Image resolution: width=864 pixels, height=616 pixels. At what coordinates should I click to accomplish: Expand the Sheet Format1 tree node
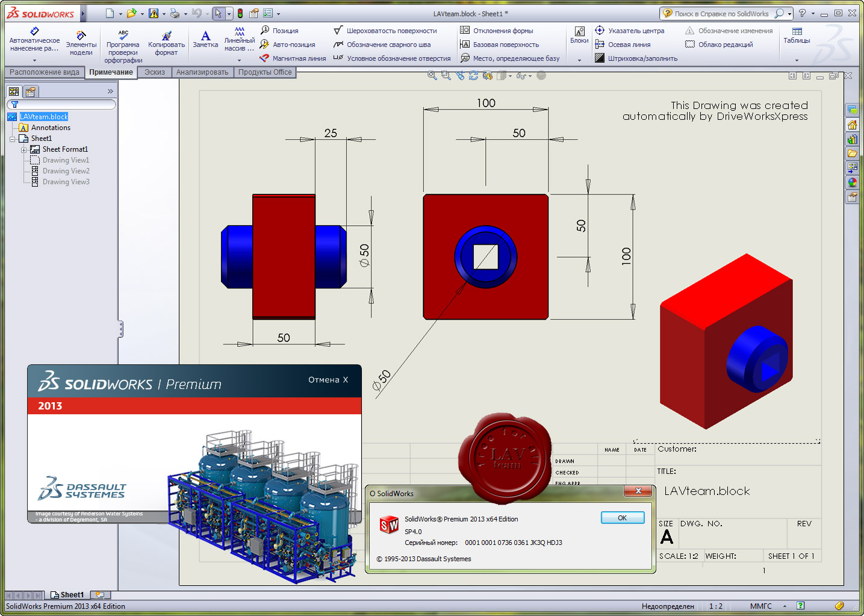(23, 149)
